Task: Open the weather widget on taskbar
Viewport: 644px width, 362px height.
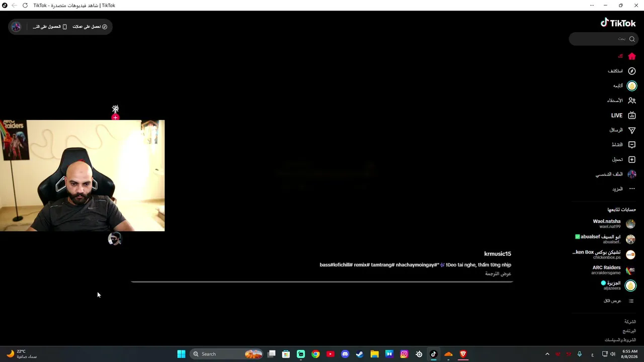Action: point(21,354)
